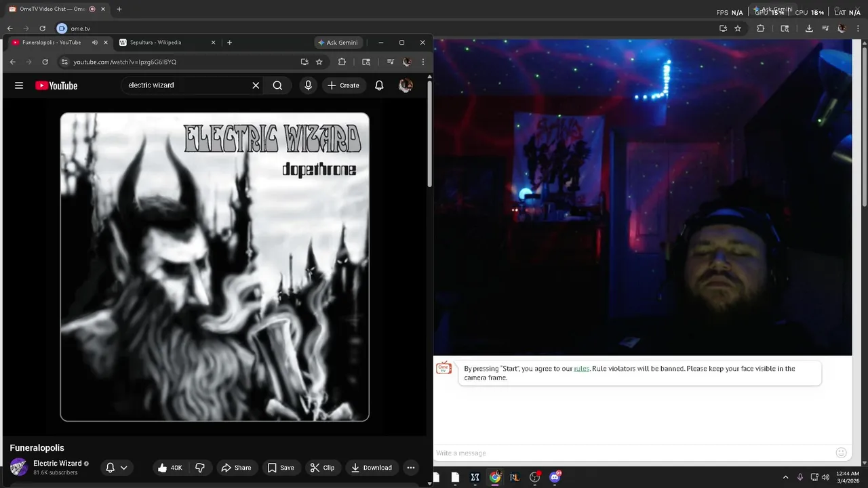Open media controls icon in YouTube window
868x488 pixels.
pyautogui.click(x=391, y=62)
